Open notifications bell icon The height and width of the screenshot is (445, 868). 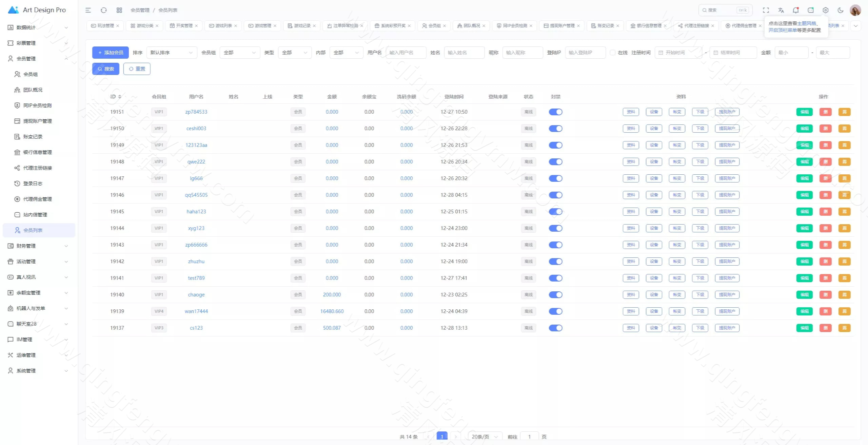pyautogui.click(x=796, y=10)
